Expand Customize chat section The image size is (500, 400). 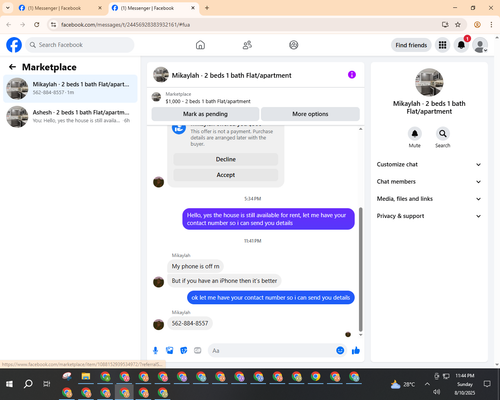pyautogui.click(x=429, y=164)
